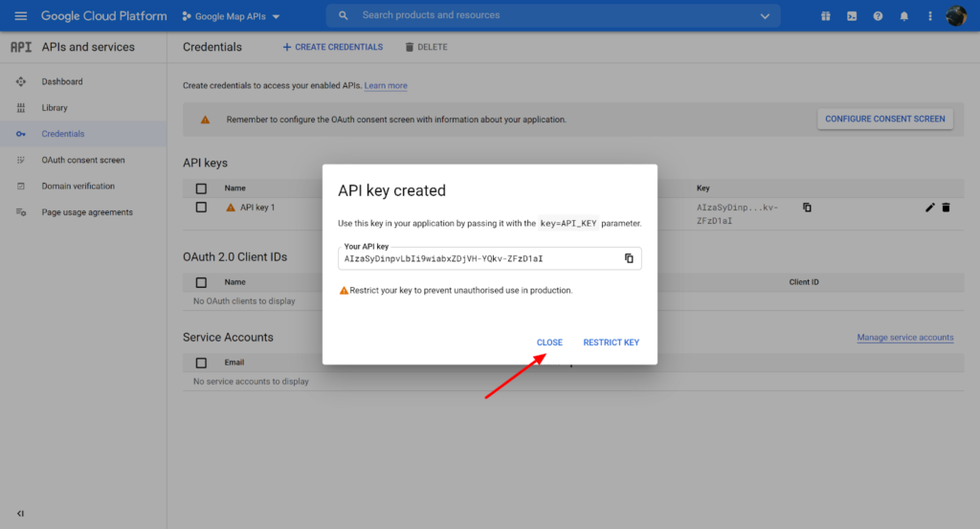Click the Client ID column header
This screenshot has width=980, height=529.
pyautogui.click(x=804, y=282)
